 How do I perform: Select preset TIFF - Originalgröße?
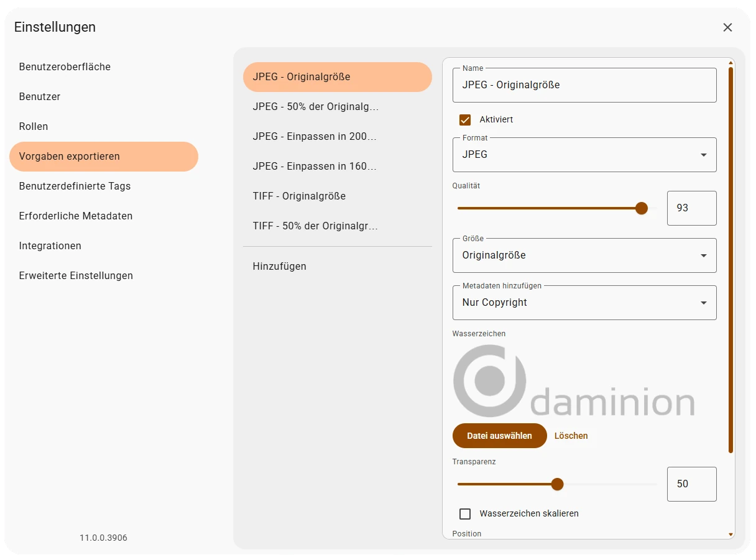[338, 196]
